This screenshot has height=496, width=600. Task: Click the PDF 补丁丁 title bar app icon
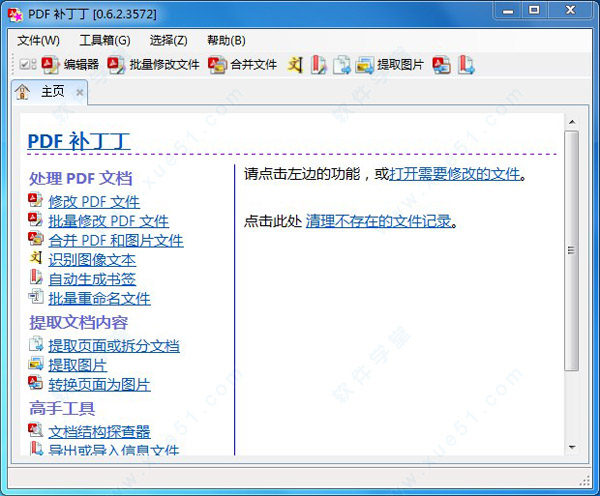click(15, 15)
